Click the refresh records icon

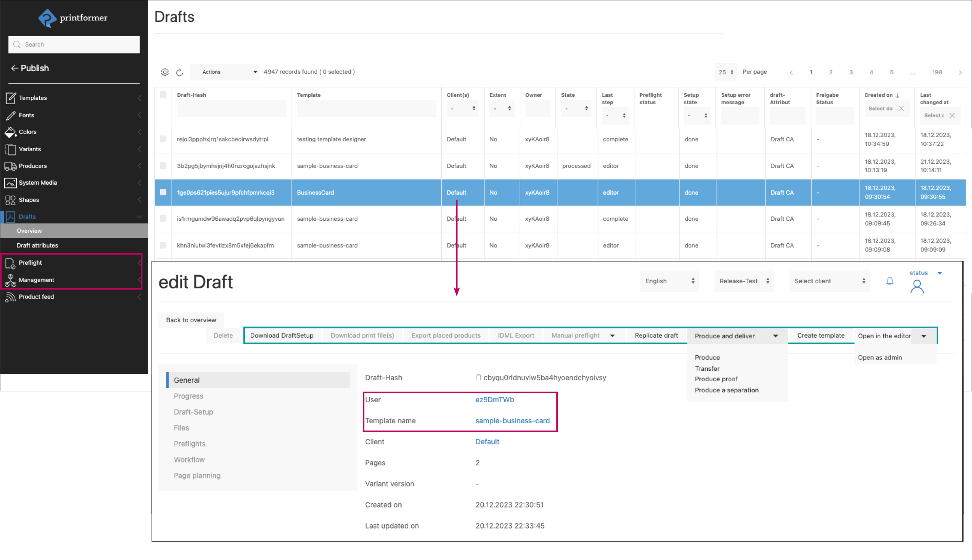point(179,72)
